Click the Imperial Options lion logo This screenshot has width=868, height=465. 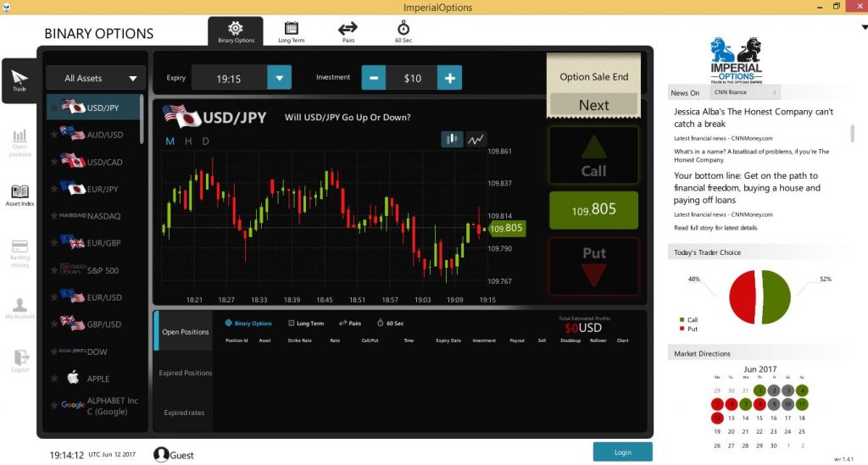[736, 60]
